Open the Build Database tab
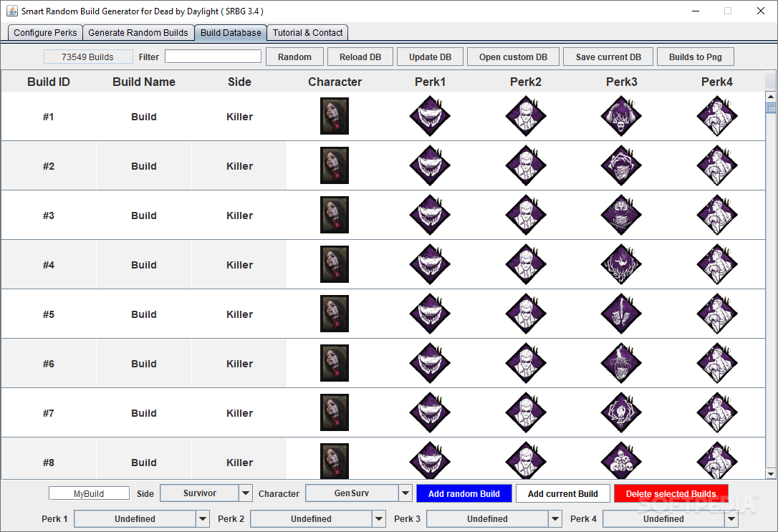Image resolution: width=778 pixels, height=532 pixels. (231, 33)
